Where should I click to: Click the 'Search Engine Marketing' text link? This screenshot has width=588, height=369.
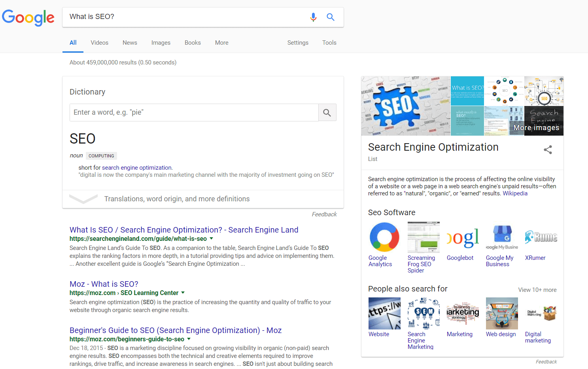[421, 341]
